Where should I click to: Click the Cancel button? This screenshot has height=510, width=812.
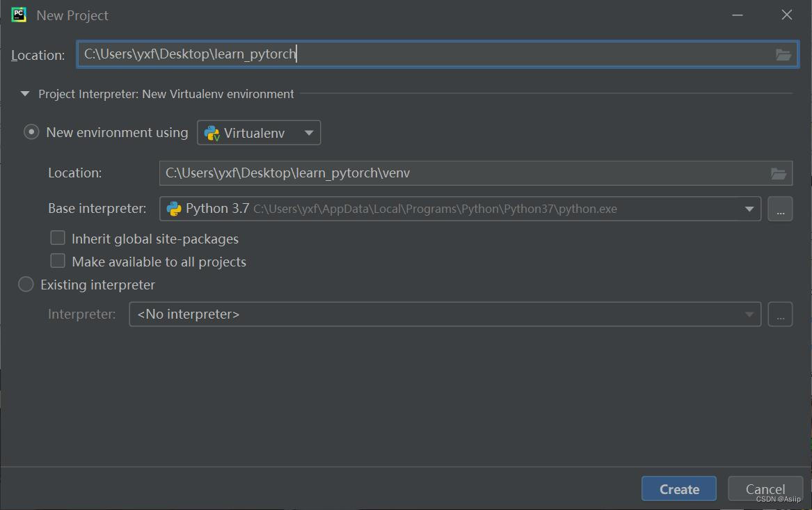click(765, 488)
